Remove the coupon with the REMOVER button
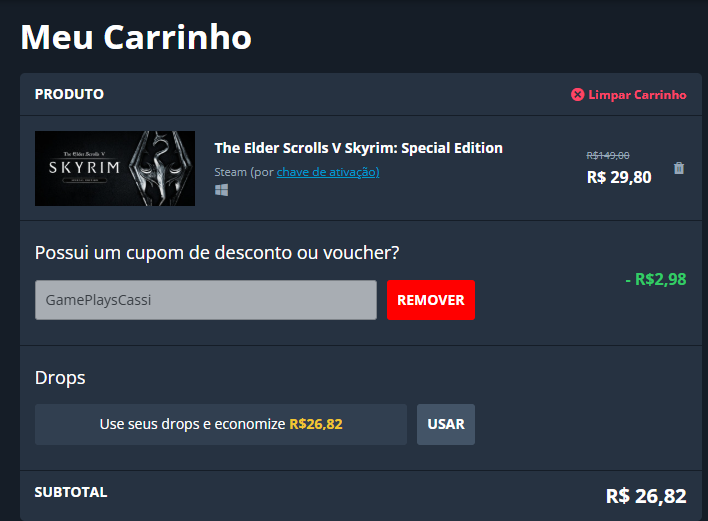 pyautogui.click(x=431, y=300)
